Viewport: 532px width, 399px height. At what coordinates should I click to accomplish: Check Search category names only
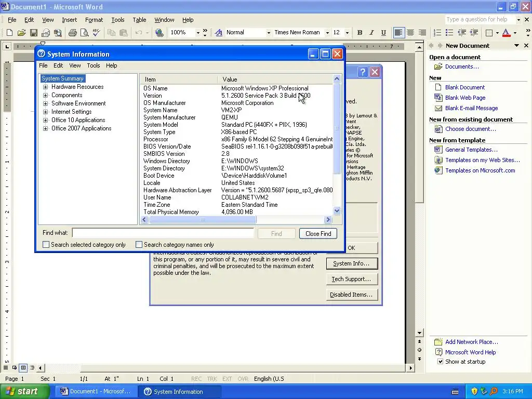pyautogui.click(x=139, y=244)
